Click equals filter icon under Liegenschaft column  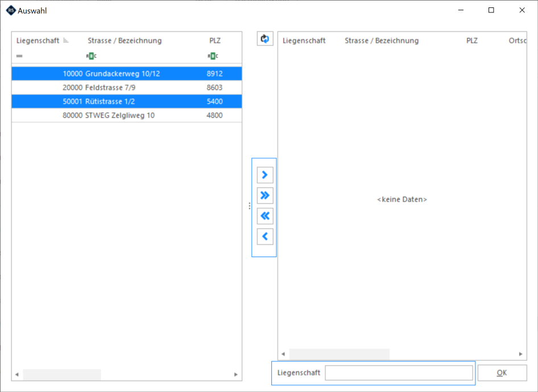coord(19,56)
